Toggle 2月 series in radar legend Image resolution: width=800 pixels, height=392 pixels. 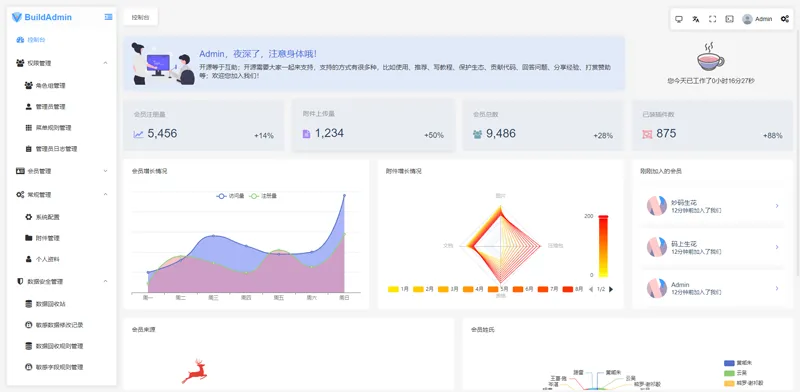[x=423, y=289]
